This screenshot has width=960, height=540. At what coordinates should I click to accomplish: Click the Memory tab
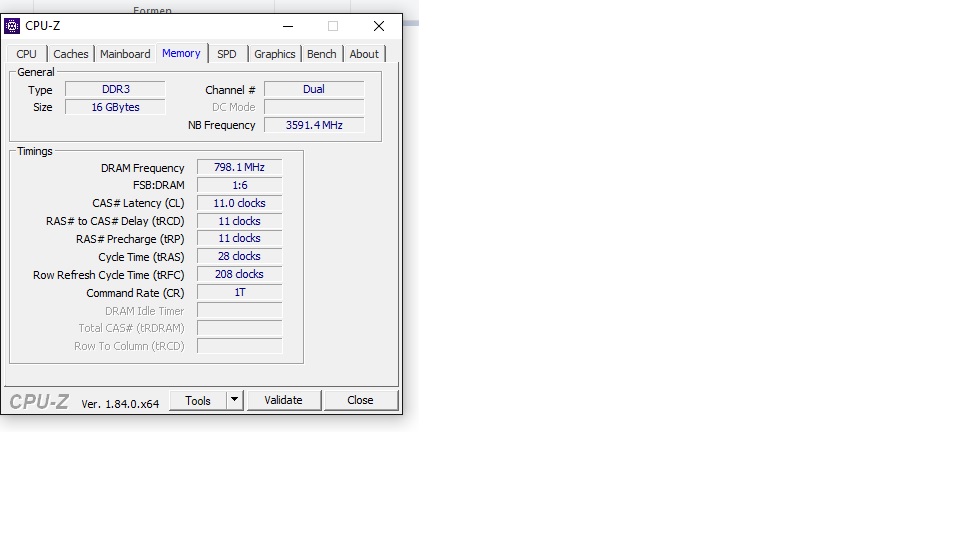point(181,53)
